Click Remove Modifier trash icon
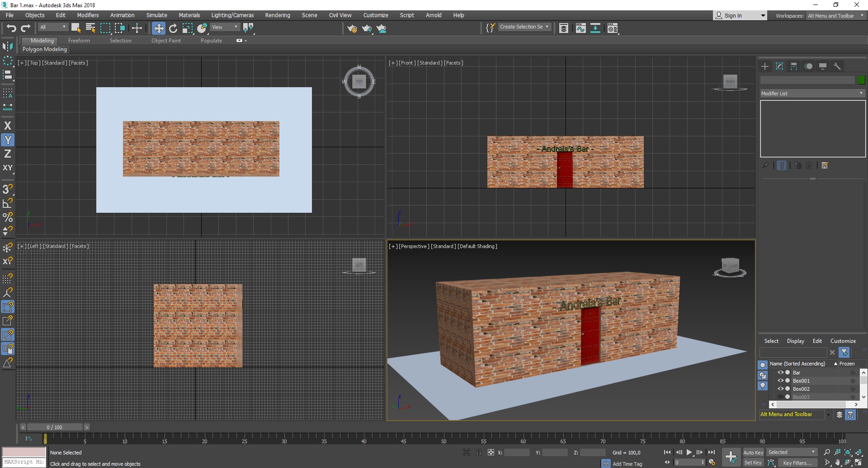Viewport: 868px width, 468px height. (x=809, y=165)
